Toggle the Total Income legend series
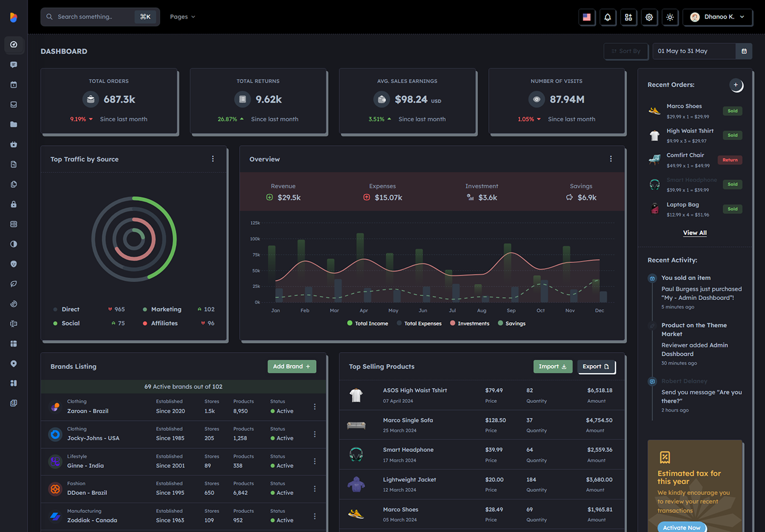The width and height of the screenshot is (765, 532). [367, 323]
